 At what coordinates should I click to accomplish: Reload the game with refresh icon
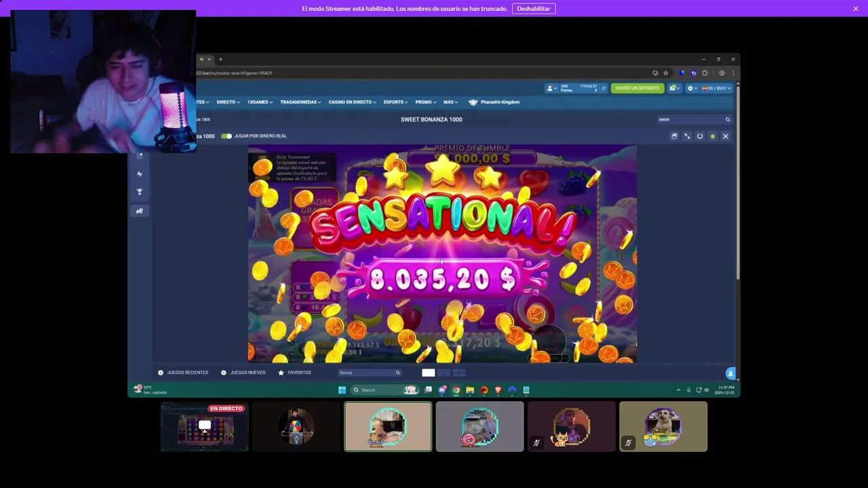[x=700, y=136]
